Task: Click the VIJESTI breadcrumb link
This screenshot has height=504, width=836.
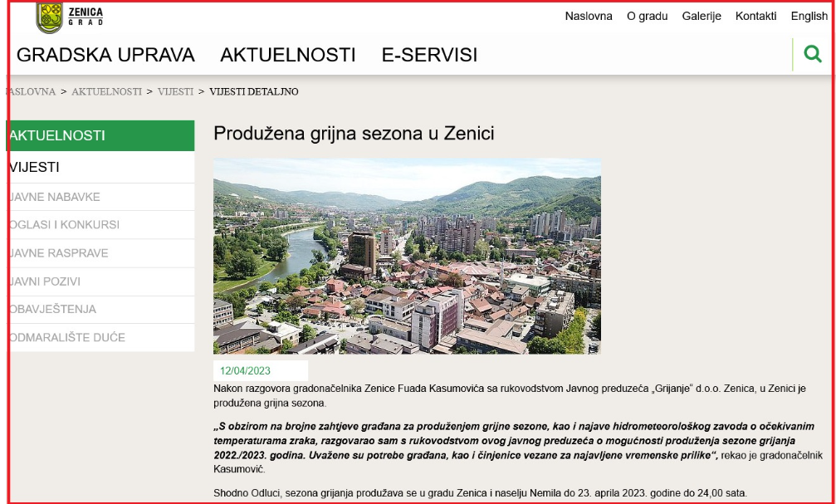Action: coord(175,91)
